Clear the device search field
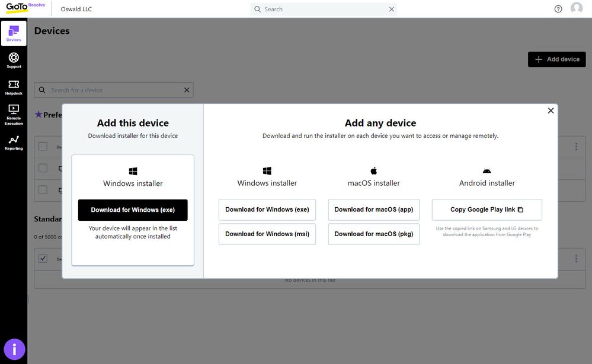This screenshot has height=364, width=592. [187, 90]
